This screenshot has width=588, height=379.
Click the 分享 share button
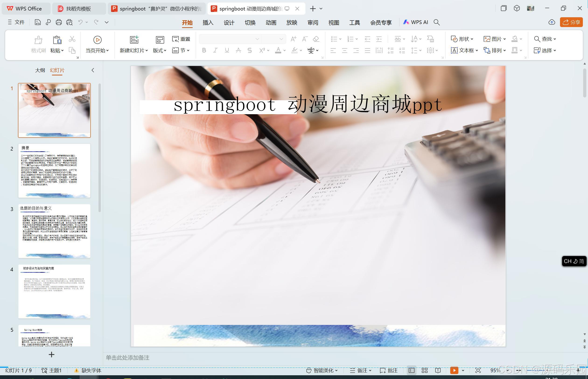point(571,22)
